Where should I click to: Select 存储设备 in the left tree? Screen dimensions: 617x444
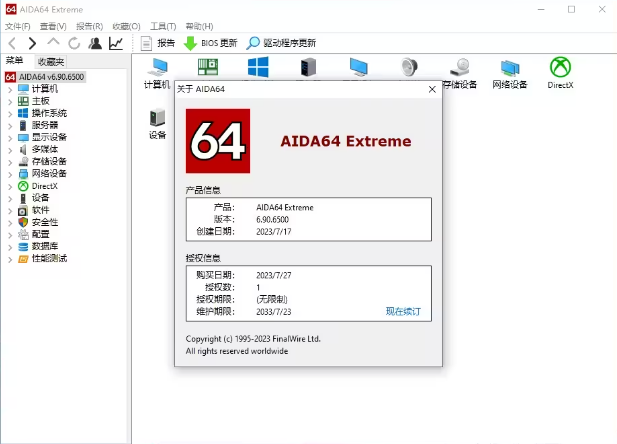pyautogui.click(x=48, y=161)
